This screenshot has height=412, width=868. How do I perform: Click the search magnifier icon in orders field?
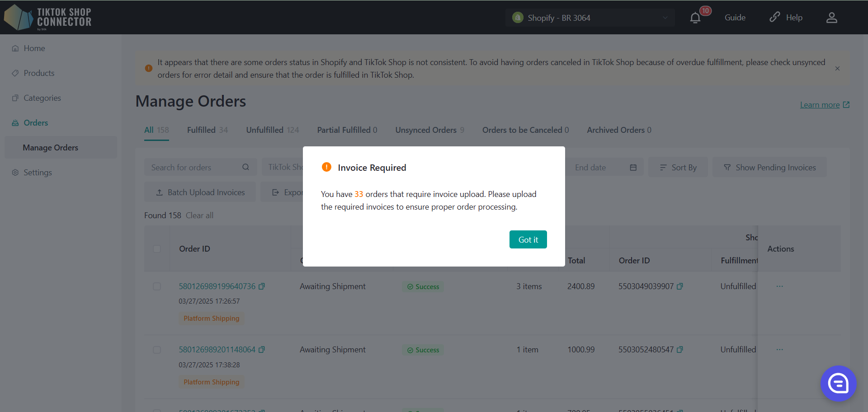click(x=245, y=167)
